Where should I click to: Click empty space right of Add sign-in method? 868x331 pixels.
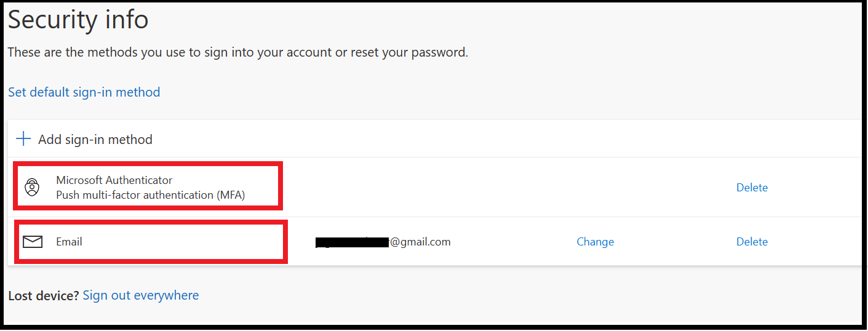tap(492, 140)
